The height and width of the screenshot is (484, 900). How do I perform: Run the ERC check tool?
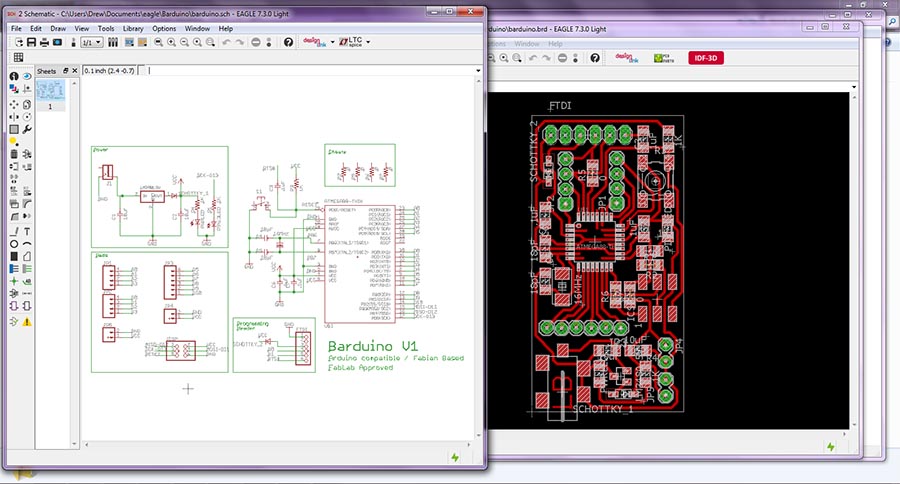[14, 322]
